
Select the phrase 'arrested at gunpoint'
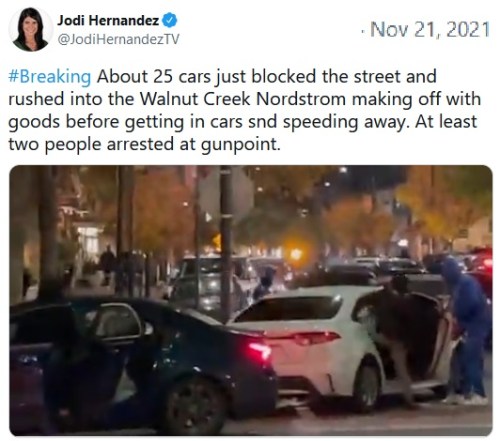point(192,144)
